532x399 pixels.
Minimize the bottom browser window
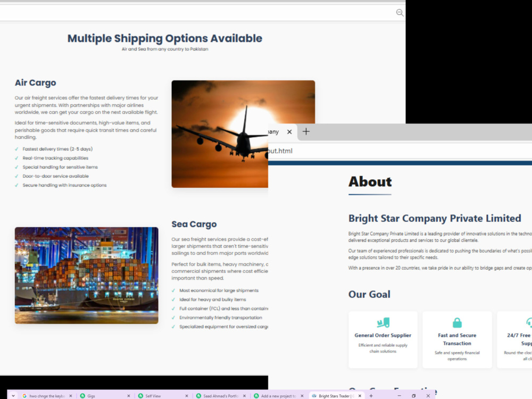pyautogui.click(x=400, y=396)
